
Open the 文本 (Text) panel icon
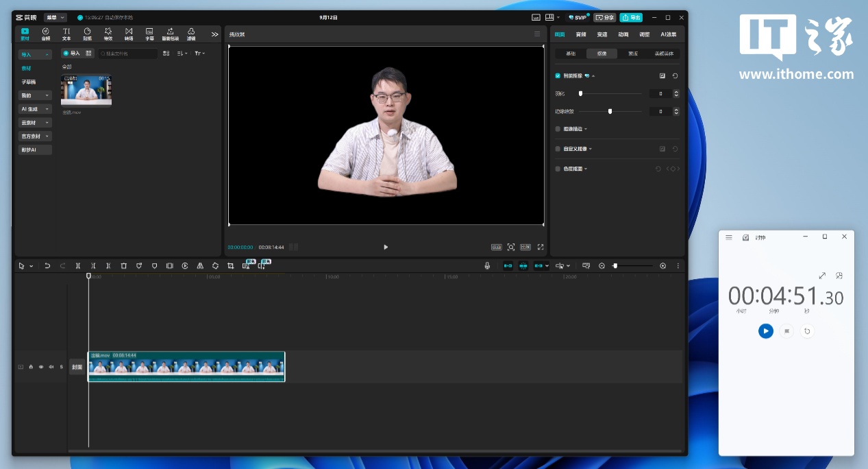[66, 34]
